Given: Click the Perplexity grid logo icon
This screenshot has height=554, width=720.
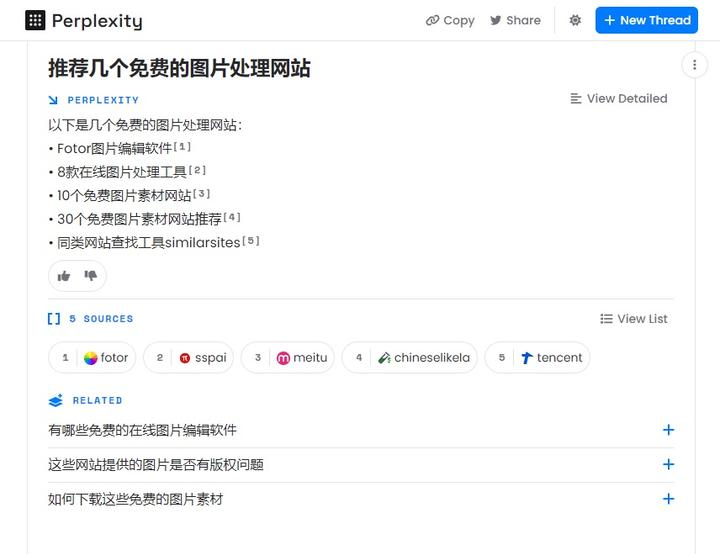Looking at the screenshot, I should (35, 20).
